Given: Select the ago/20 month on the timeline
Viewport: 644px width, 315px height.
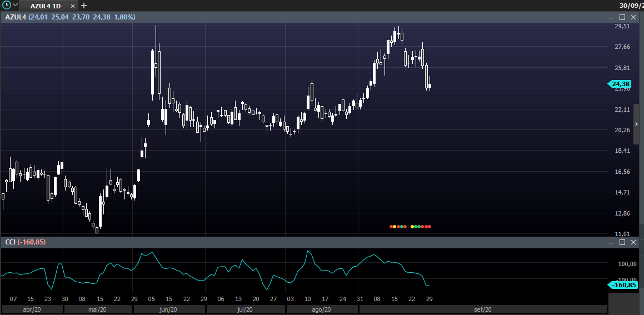Looking at the screenshot, I should 322,309.
